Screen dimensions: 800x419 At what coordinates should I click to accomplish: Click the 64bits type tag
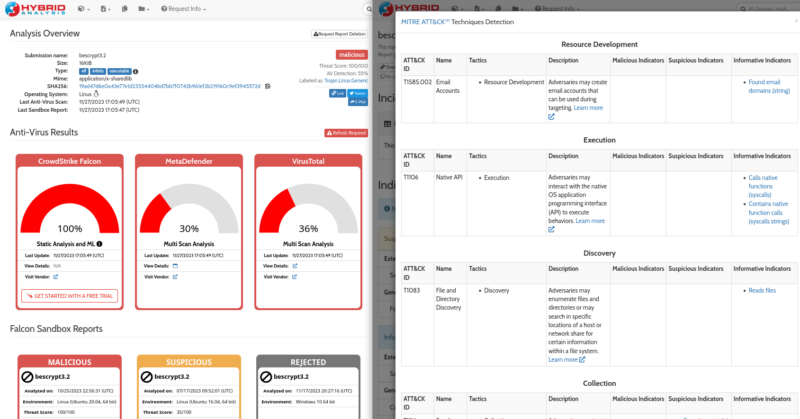[98, 71]
